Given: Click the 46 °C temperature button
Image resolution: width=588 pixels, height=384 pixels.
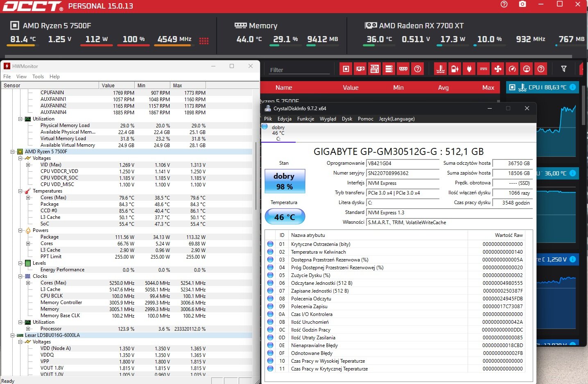Looking at the screenshot, I should [285, 217].
